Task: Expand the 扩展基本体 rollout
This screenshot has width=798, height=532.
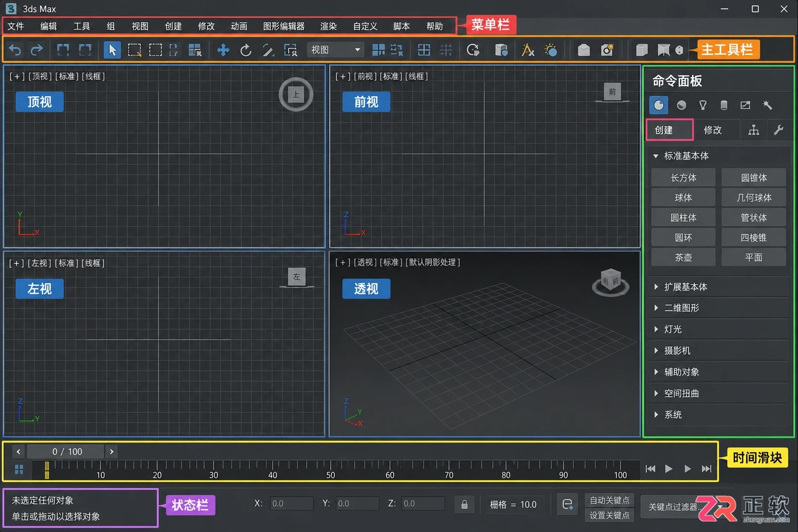Action: [x=719, y=287]
